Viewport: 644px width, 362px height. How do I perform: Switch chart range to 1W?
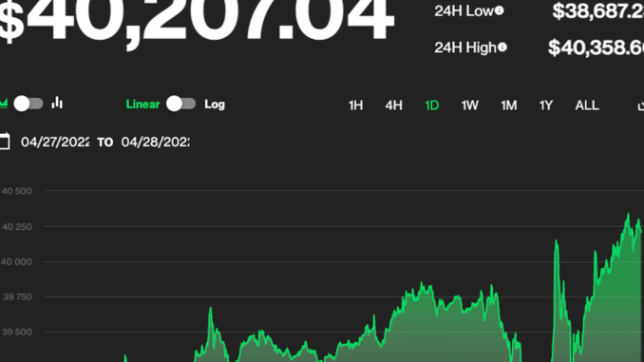(470, 105)
